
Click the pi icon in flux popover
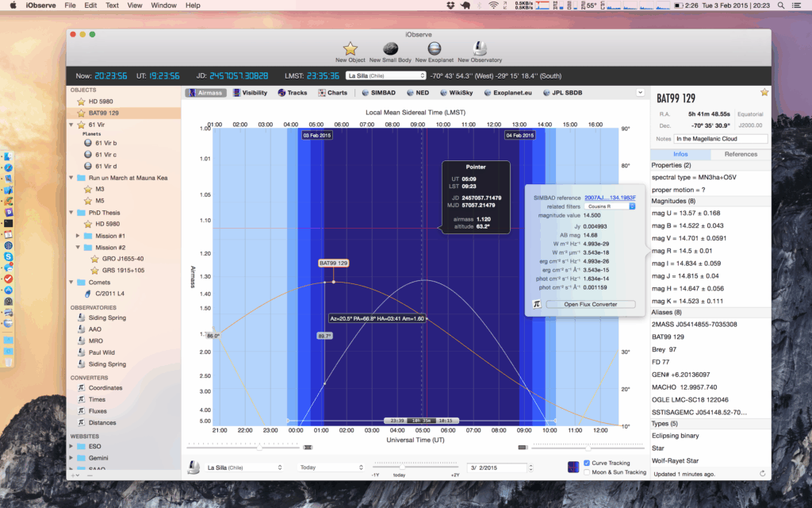click(537, 304)
